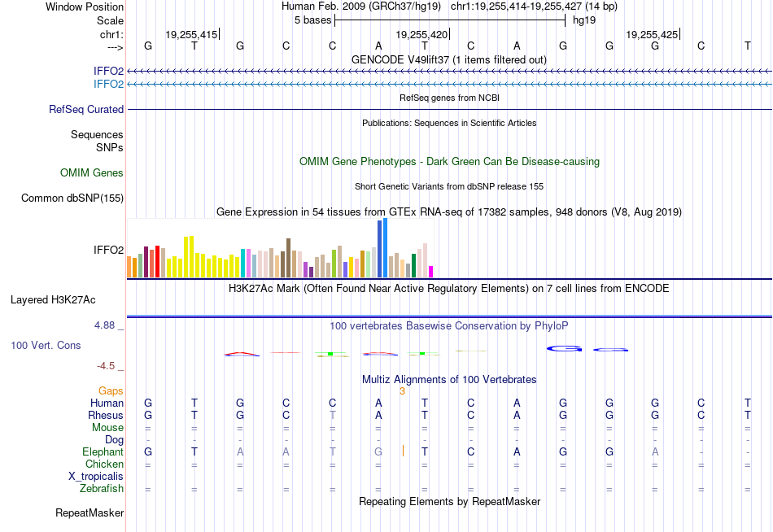This screenshot has width=773, height=532.
Task: Click the OMIM Gene Phenotypes green title
Action: 449,162
